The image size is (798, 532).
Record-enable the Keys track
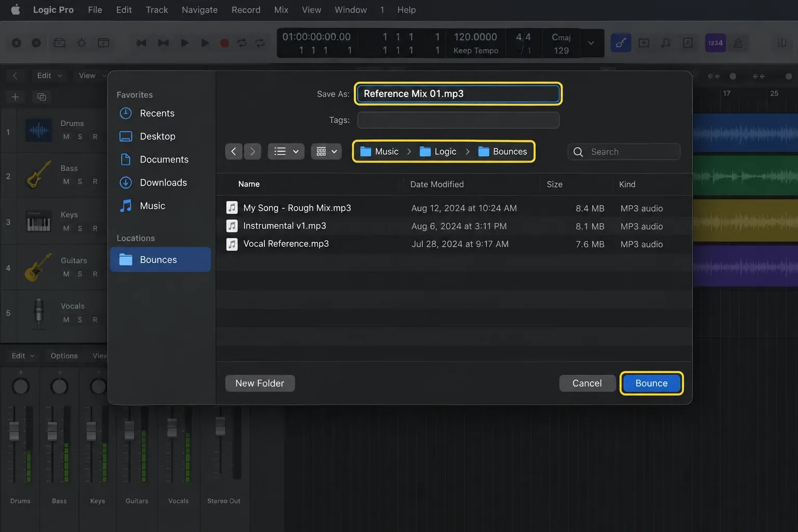pos(95,228)
